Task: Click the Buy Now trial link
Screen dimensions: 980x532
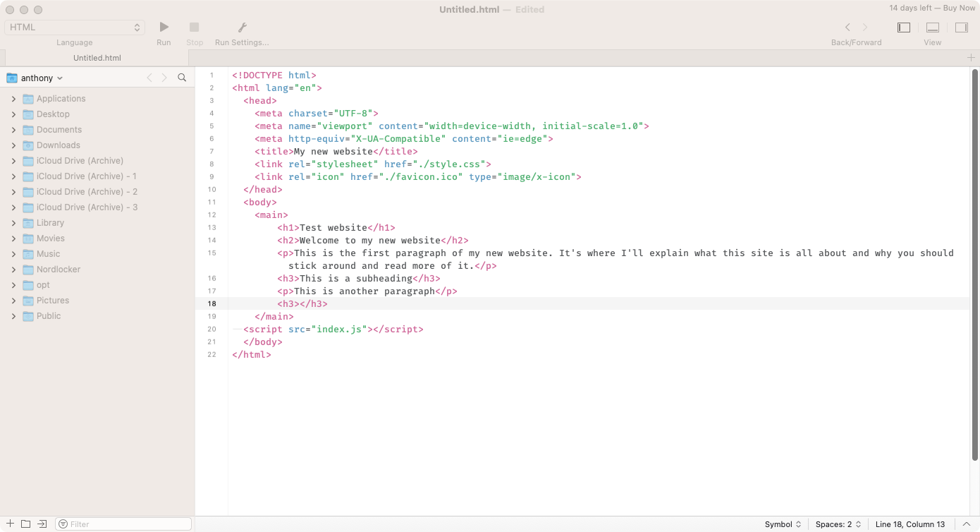Action: (x=959, y=8)
